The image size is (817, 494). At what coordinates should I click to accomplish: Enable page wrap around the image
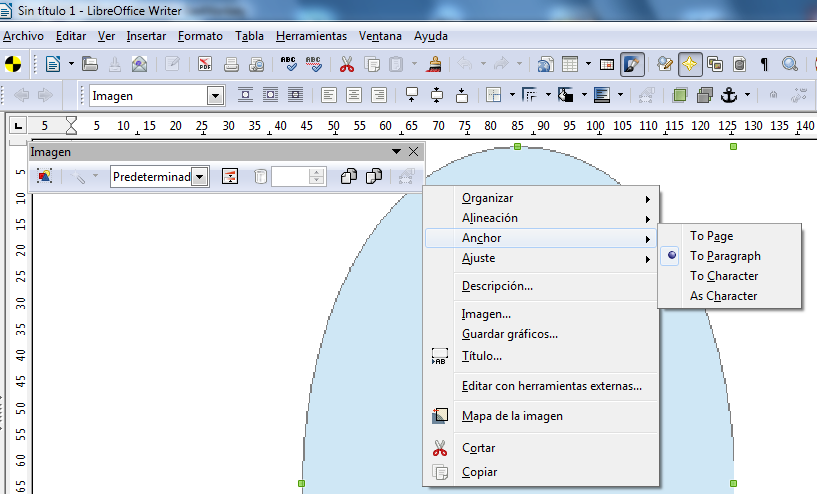pos(270,95)
